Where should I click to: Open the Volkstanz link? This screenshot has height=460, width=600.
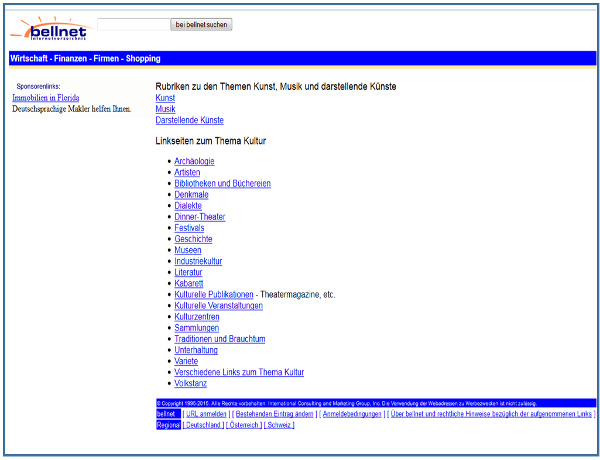pyautogui.click(x=191, y=384)
